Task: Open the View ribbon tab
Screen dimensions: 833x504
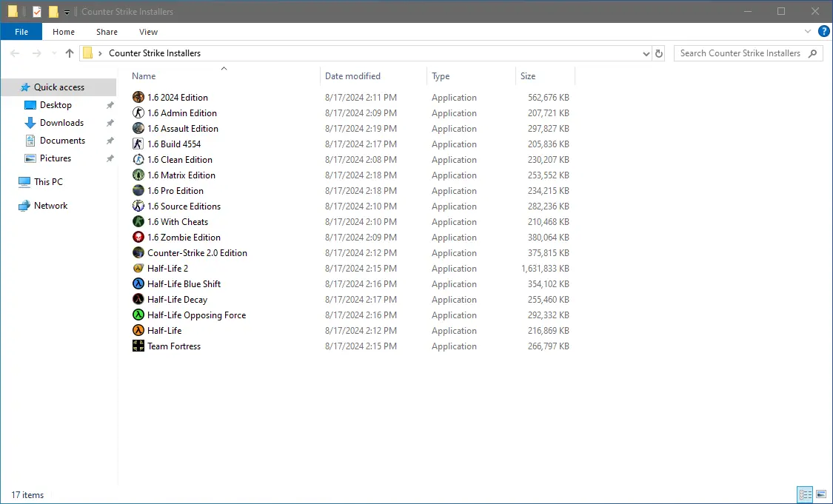Action: [x=148, y=32]
